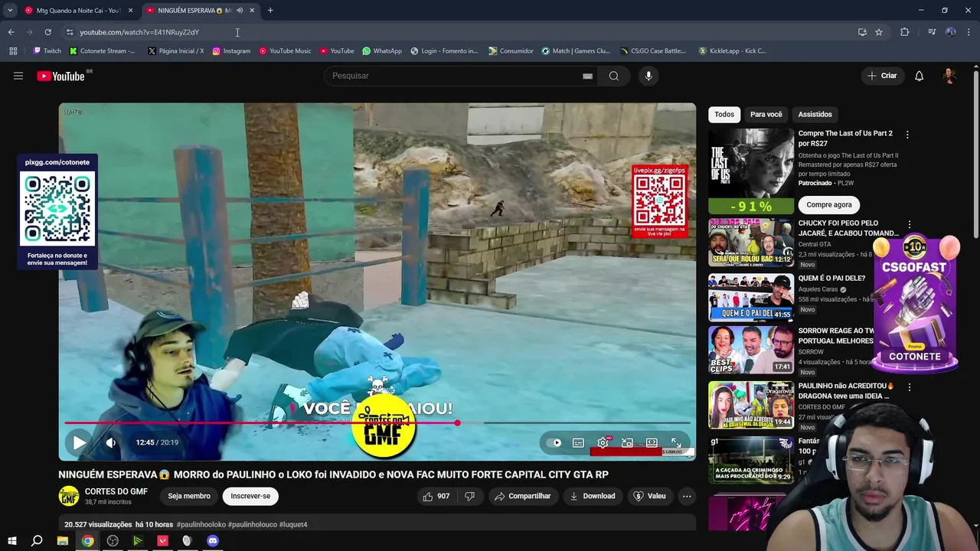The height and width of the screenshot is (551, 980).
Task: Subscribe using Inscrever-se button
Action: tap(250, 496)
